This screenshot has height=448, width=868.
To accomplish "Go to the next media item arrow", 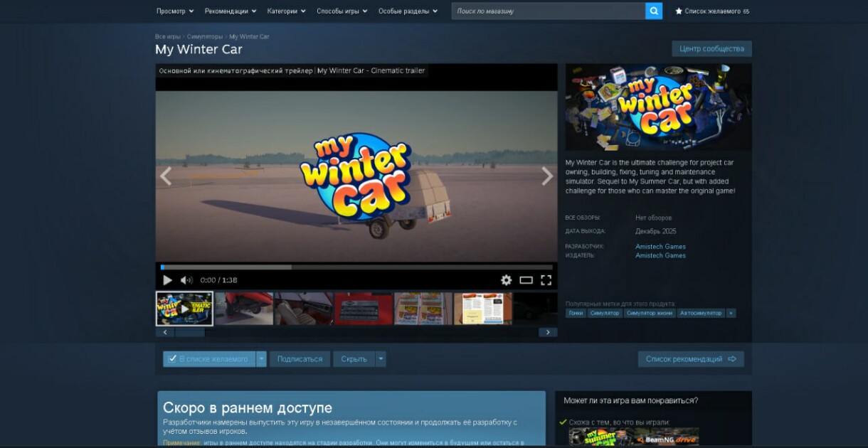I will coord(547,176).
